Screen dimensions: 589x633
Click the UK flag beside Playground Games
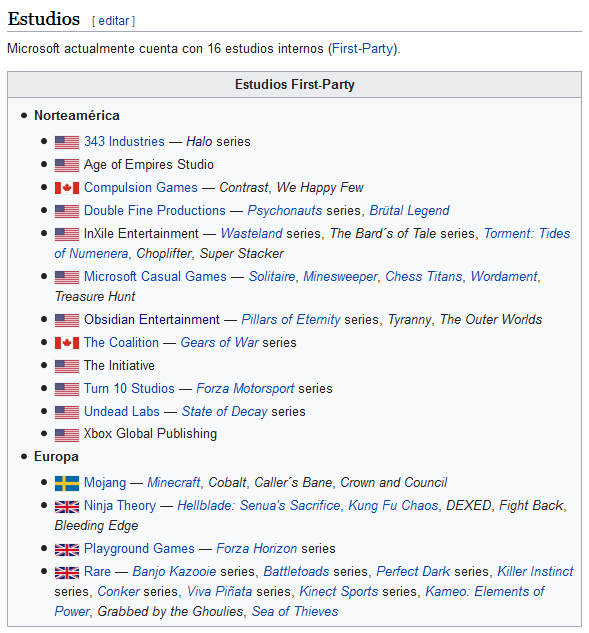point(67,549)
